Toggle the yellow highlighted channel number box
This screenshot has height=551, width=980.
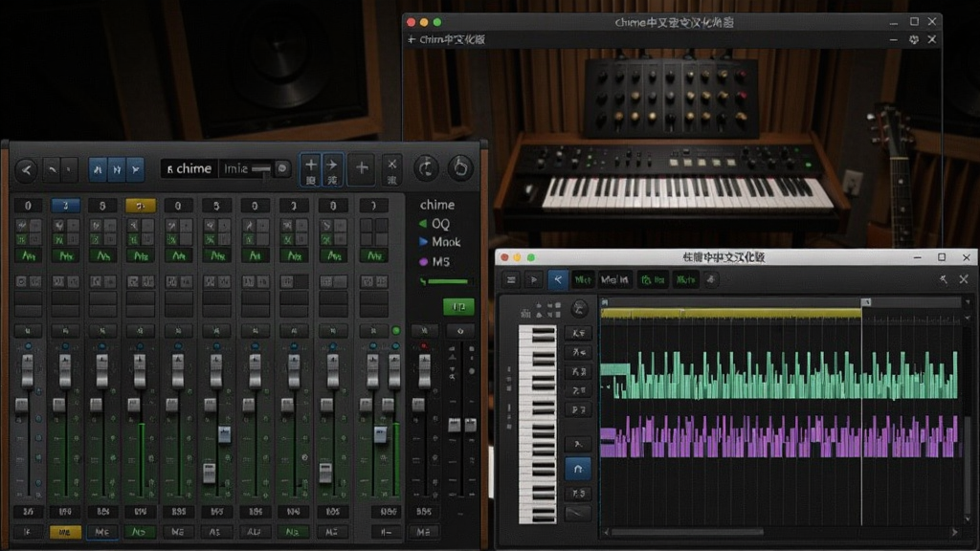(141, 205)
